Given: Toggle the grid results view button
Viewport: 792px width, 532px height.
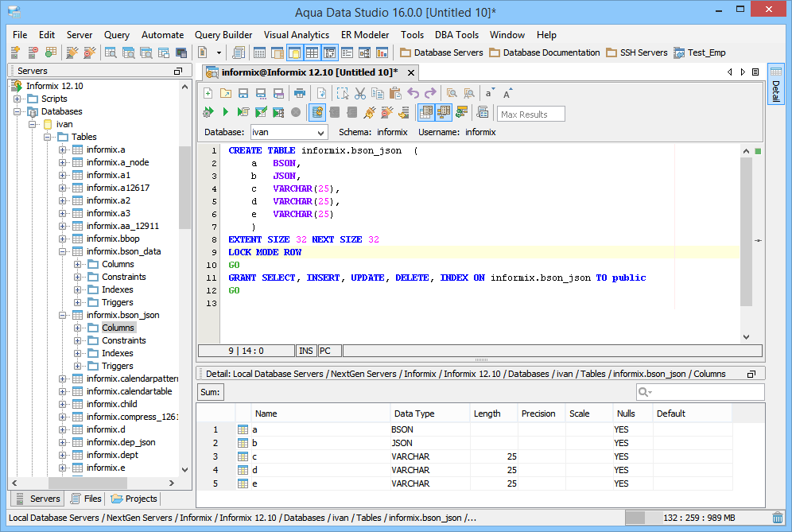Looking at the screenshot, I should 426,113.
